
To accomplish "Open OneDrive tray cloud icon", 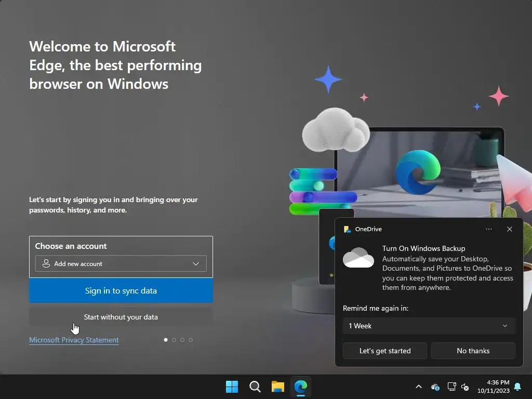I will [435, 387].
